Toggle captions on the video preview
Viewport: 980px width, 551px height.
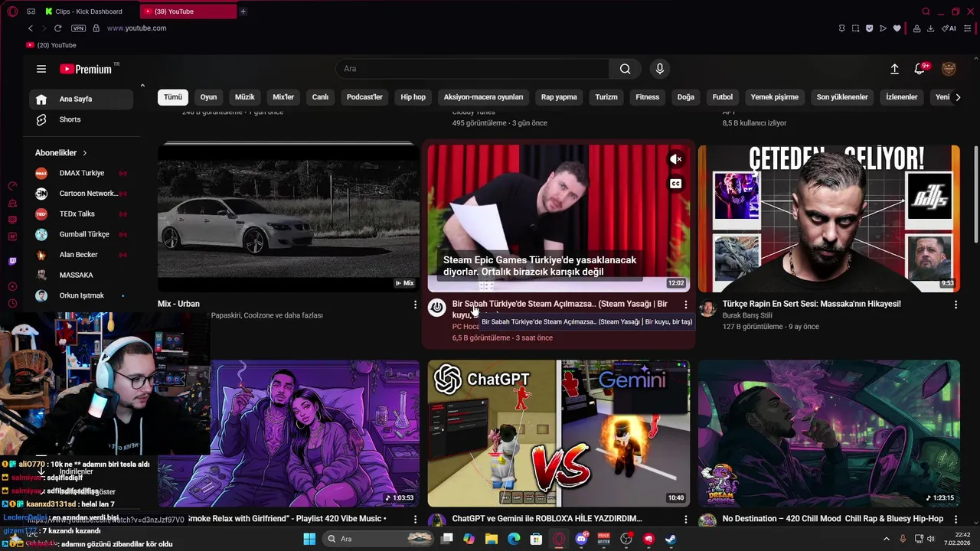click(676, 184)
